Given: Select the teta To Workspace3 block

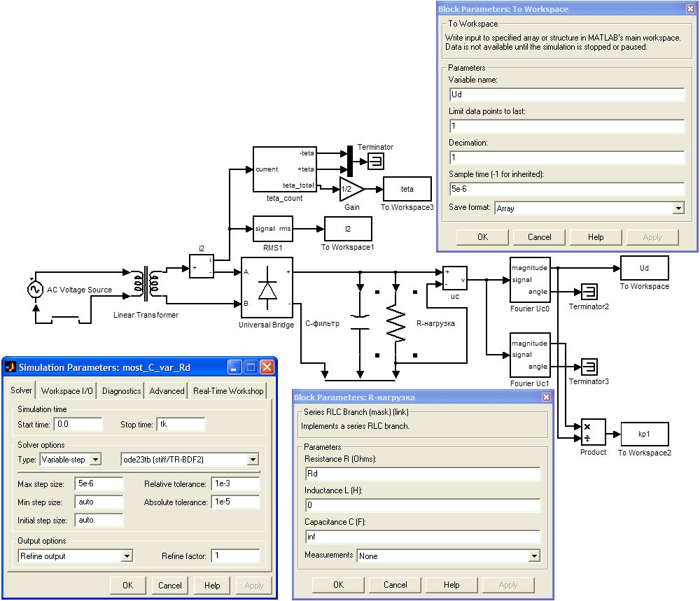Looking at the screenshot, I should pos(407,189).
